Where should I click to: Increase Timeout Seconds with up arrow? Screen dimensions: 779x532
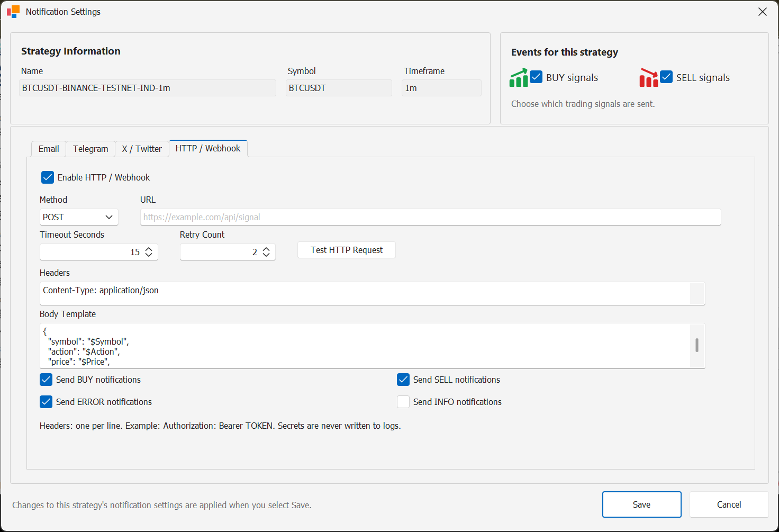(x=149, y=249)
